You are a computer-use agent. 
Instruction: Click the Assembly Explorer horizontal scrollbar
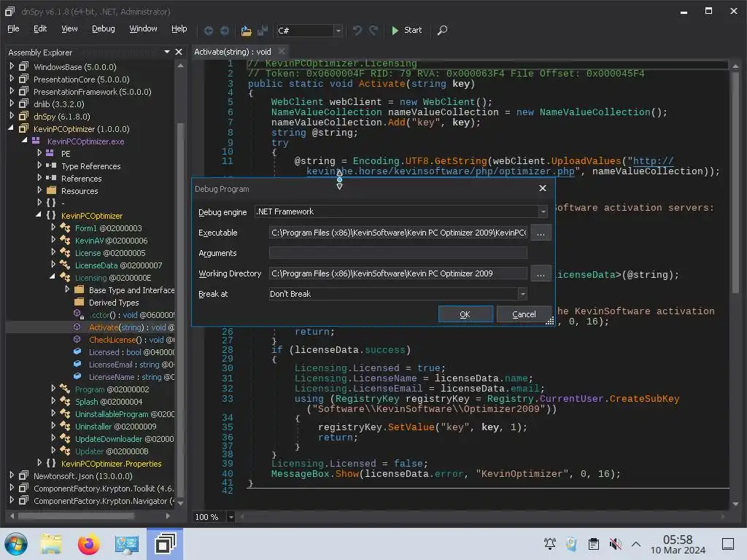point(76,516)
